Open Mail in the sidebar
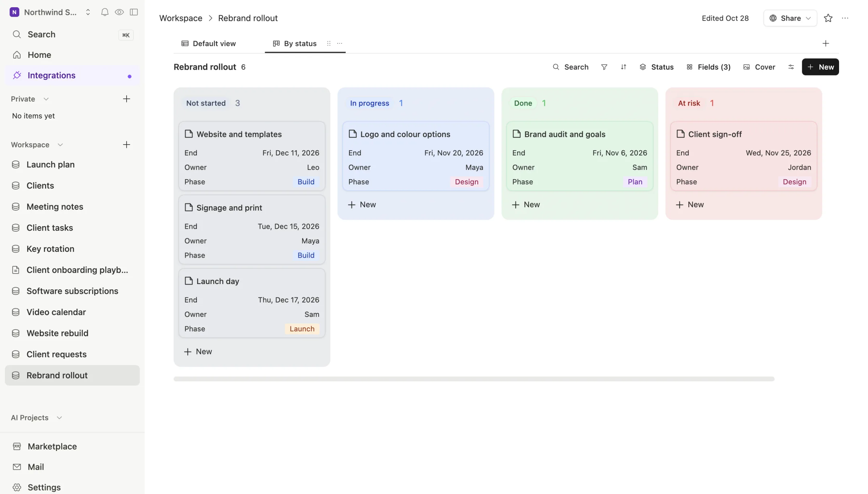The width and height of the screenshot is (868, 494). click(x=72, y=467)
